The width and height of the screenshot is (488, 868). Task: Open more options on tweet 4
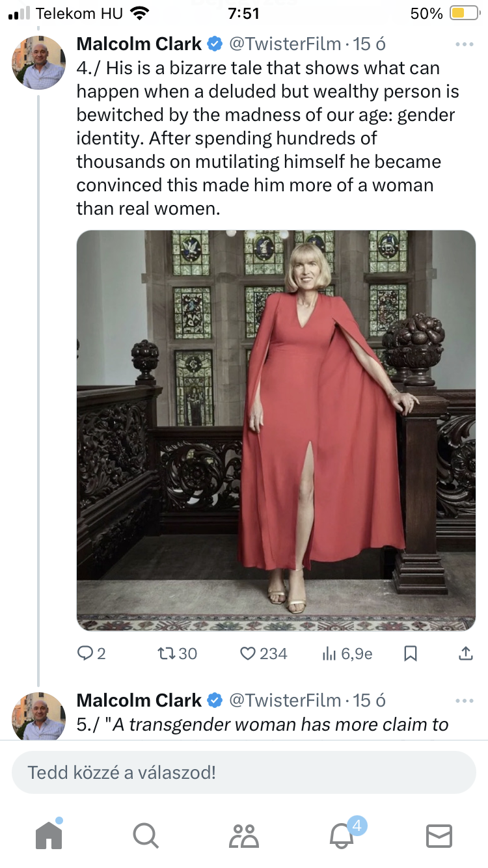pos(465,44)
